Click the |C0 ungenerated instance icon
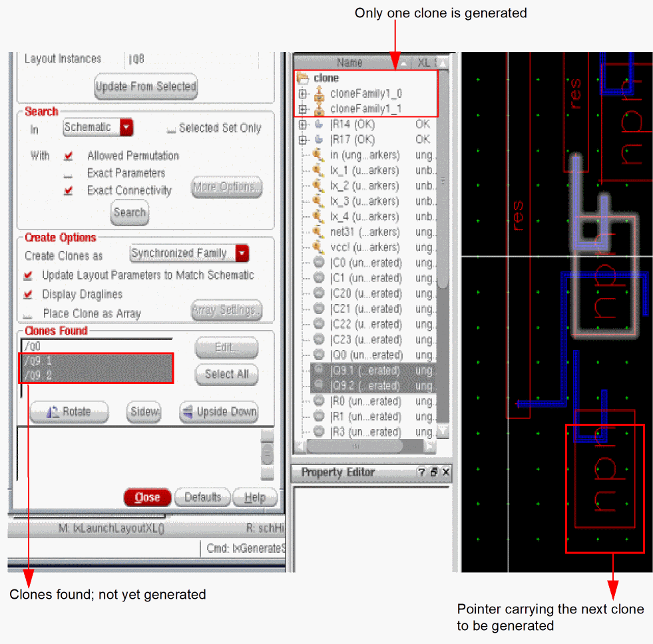The width and height of the screenshot is (653, 644). (x=319, y=262)
